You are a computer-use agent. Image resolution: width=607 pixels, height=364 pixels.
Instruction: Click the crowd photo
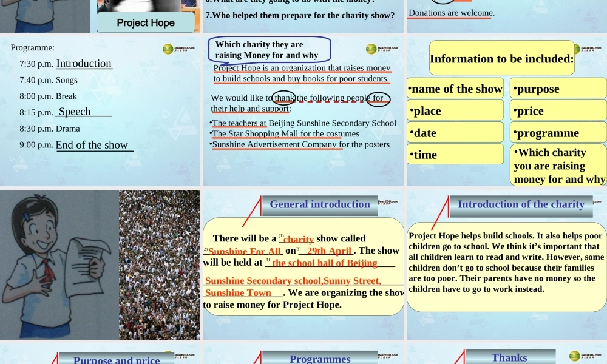pos(160,265)
